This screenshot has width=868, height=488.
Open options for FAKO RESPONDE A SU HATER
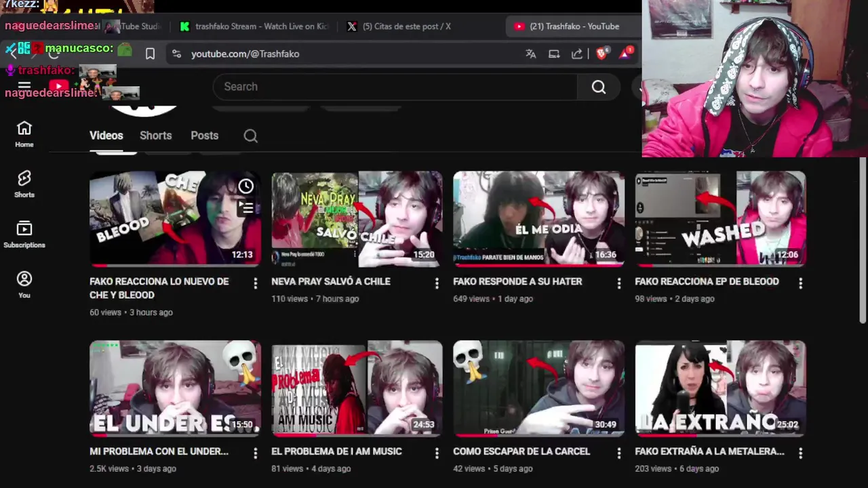coord(618,283)
